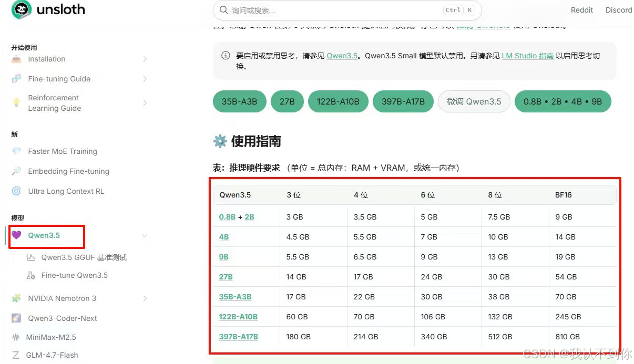Open Qwen3.5 GGUF 基准测试 subpage

[84, 257]
